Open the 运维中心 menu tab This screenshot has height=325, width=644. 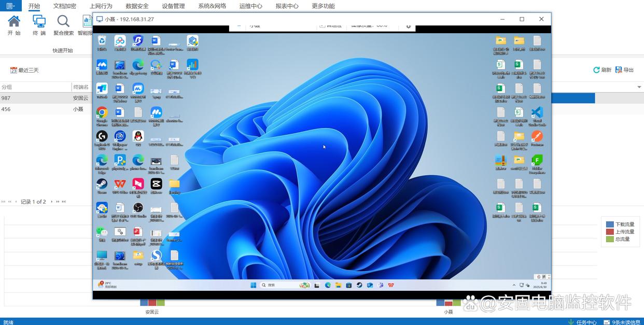(x=250, y=6)
